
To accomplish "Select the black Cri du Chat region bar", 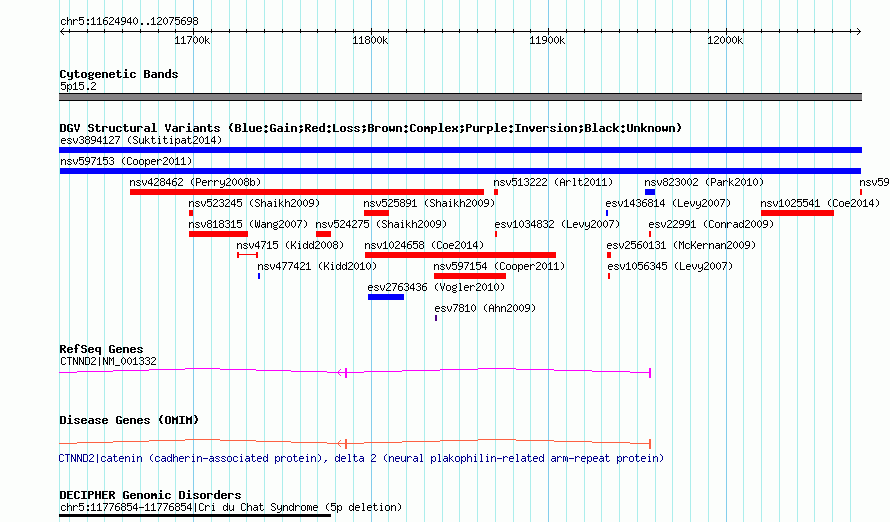I will (x=195, y=516).
